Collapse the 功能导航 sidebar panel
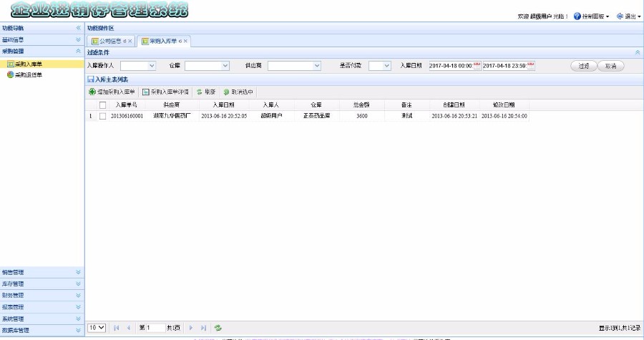The width and height of the screenshot is (644, 340). [x=79, y=28]
